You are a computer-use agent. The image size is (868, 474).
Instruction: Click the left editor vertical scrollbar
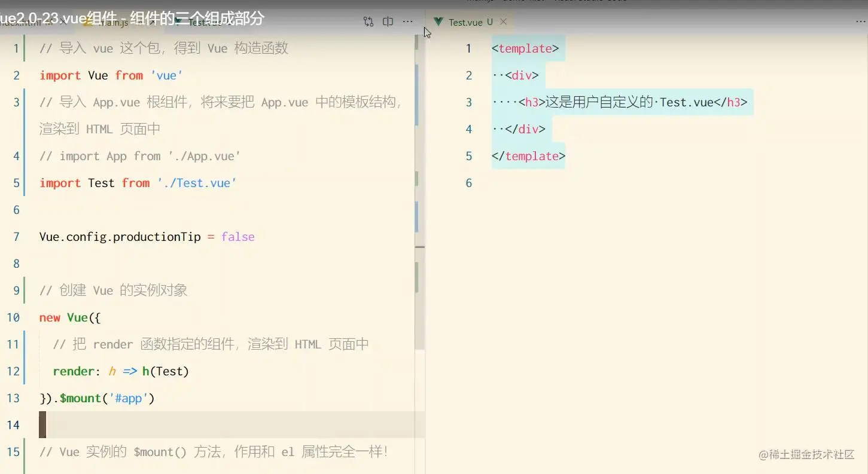420,191
